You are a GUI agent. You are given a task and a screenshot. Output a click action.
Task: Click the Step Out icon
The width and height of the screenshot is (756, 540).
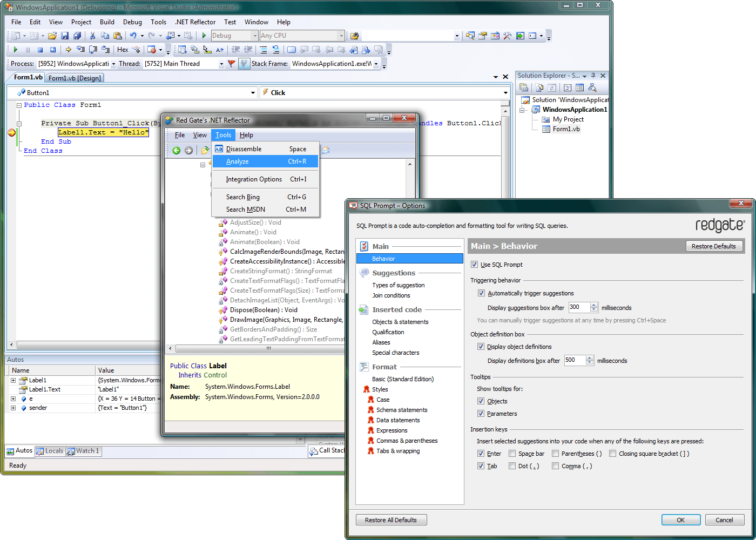106,50
